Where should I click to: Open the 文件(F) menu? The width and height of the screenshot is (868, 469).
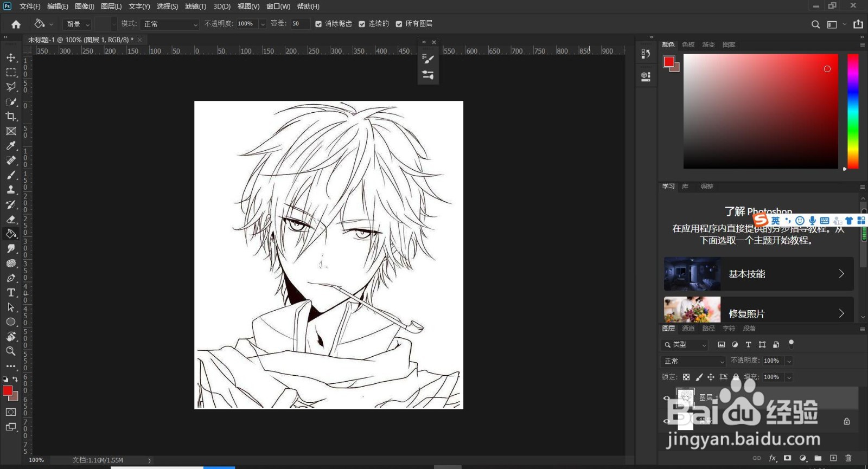[x=30, y=7]
